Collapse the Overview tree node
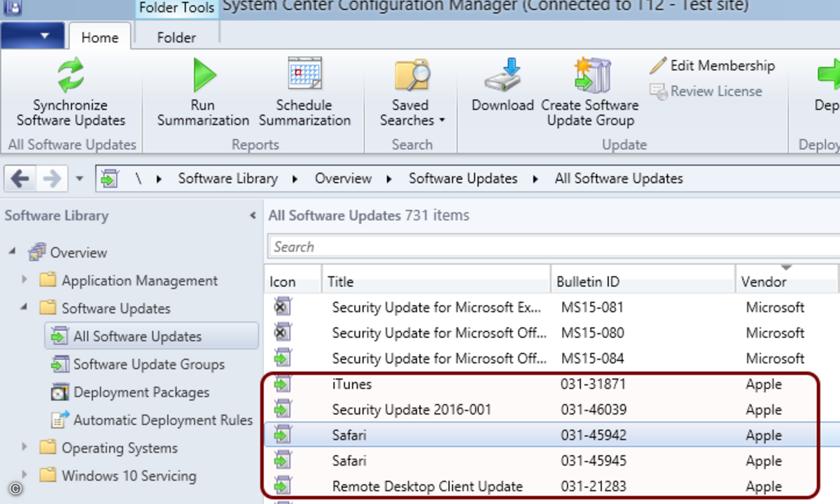This screenshot has width=840, height=504. click(x=13, y=251)
